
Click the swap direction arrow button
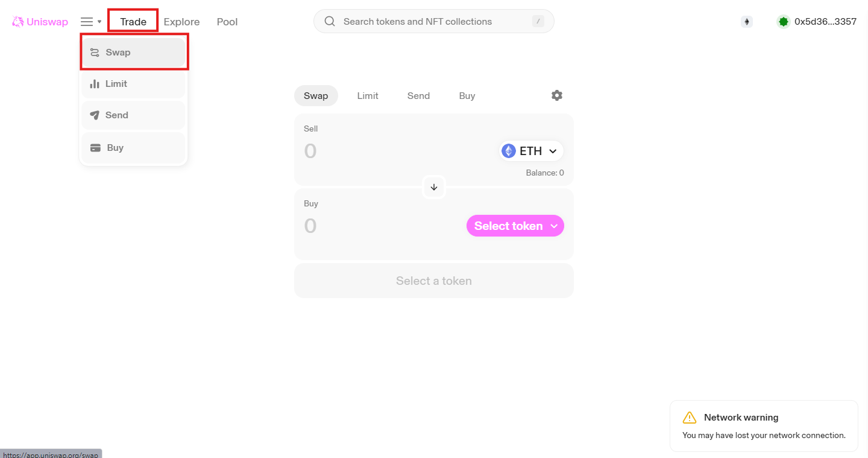(x=434, y=187)
